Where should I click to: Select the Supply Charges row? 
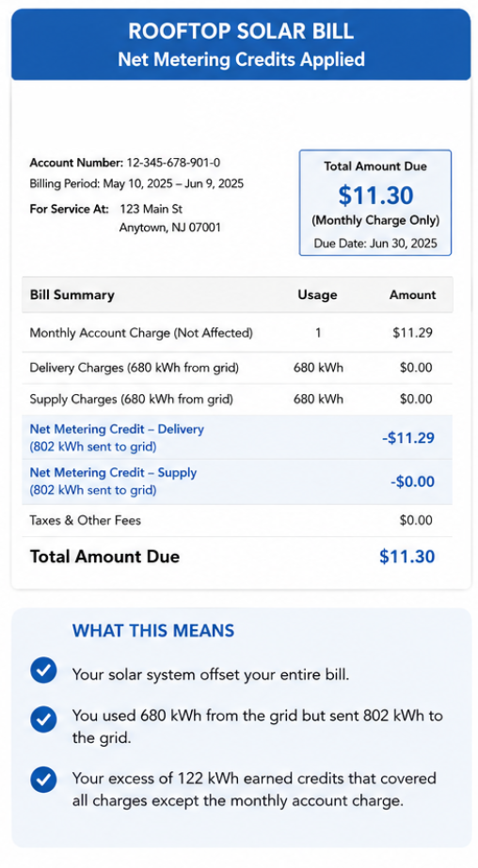point(237,399)
